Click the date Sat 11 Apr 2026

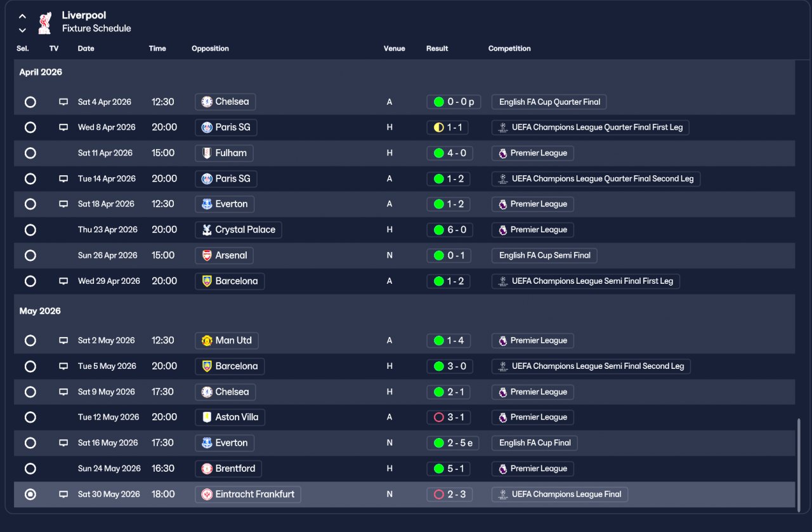[x=105, y=153]
